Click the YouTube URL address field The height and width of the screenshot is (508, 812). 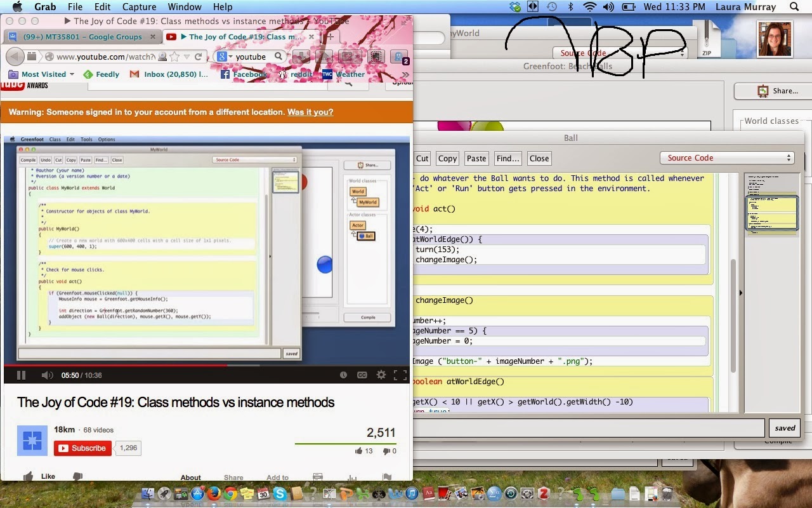click(105, 57)
